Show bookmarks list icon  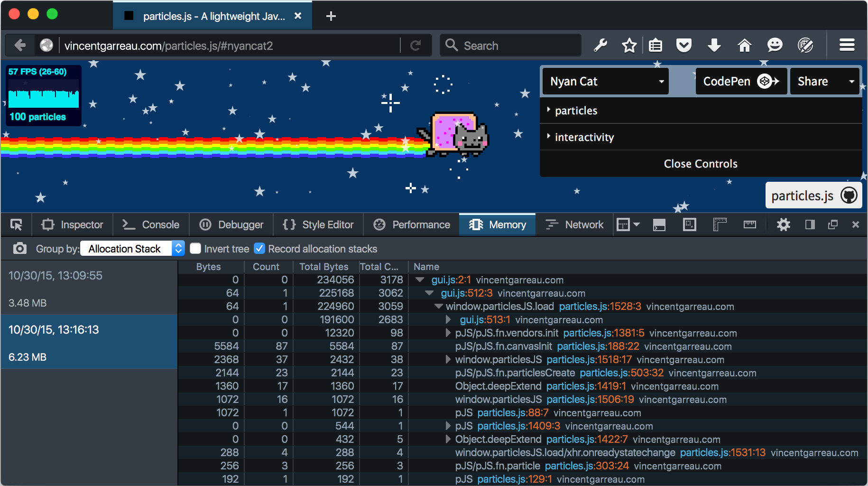pos(656,46)
